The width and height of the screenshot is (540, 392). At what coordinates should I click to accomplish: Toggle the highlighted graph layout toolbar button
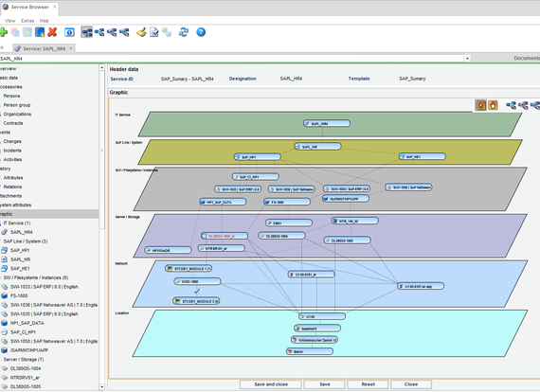[x=87, y=32]
